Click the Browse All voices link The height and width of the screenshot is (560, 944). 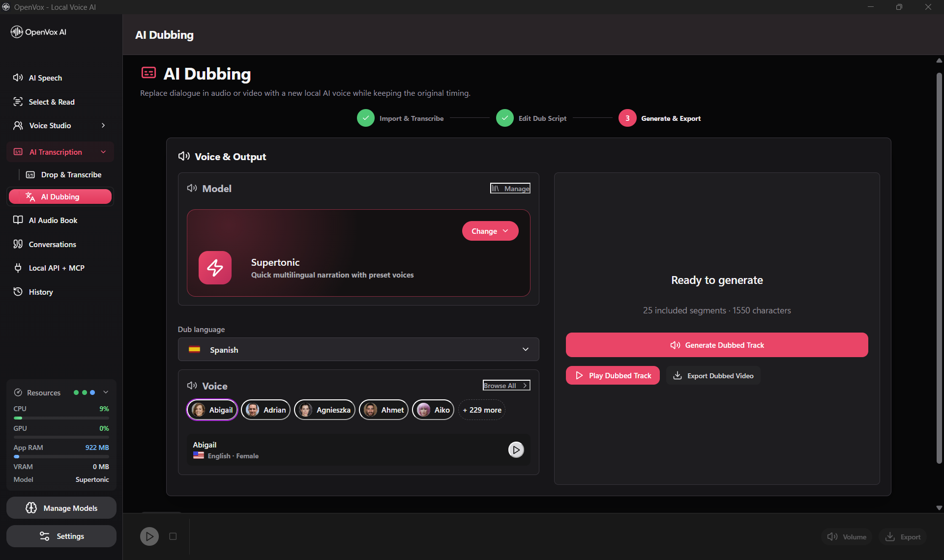pos(506,386)
